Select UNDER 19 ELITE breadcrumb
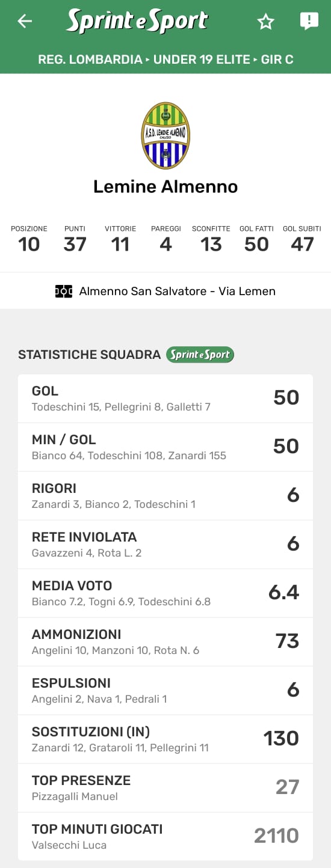This screenshot has width=331, height=868. pyautogui.click(x=202, y=60)
